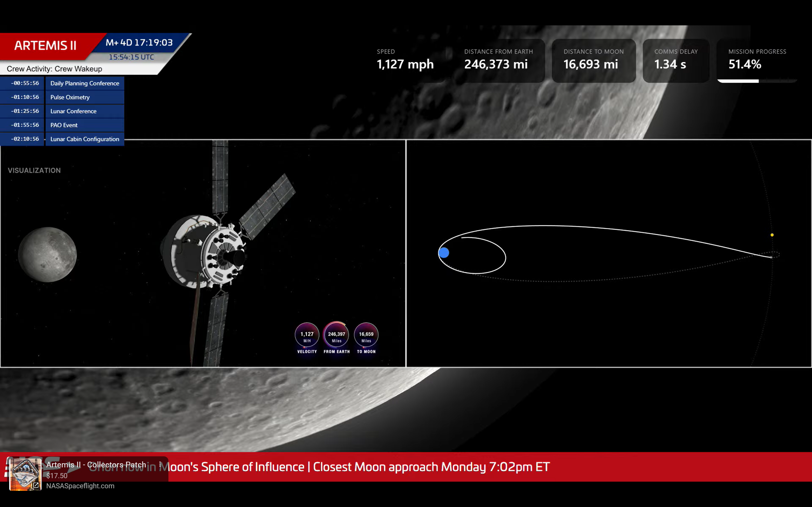Image resolution: width=812 pixels, height=507 pixels.
Task: Click the Velocity circular gauge
Action: pos(307,335)
